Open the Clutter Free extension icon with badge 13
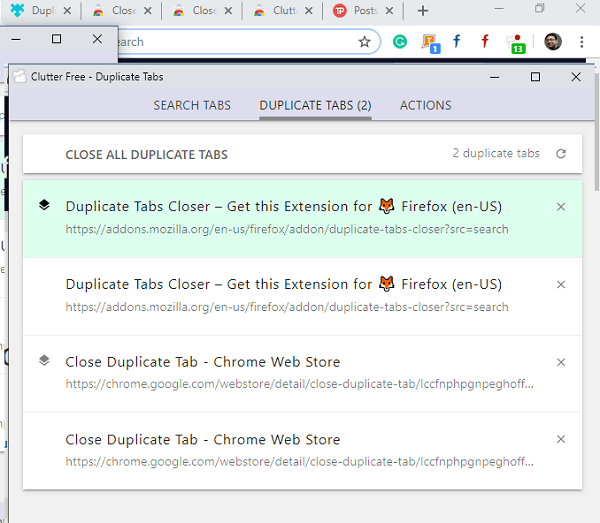Viewport: 600px width, 523px height. 516,43
